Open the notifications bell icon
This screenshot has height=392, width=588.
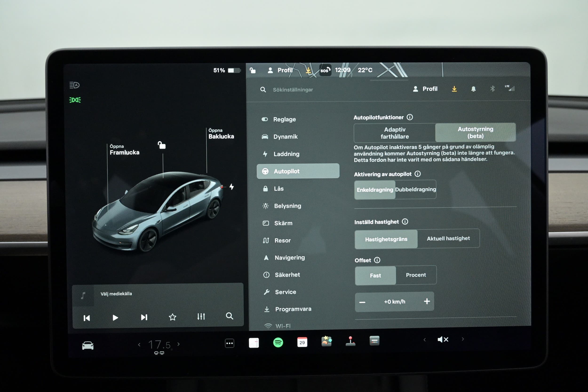click(x=473, y=89)
